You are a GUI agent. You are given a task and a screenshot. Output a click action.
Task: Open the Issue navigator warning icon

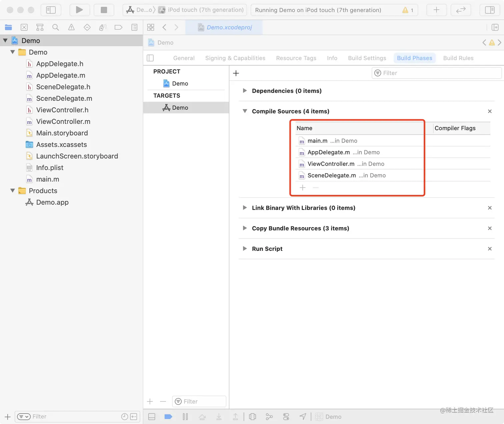[x=71, y=27]
